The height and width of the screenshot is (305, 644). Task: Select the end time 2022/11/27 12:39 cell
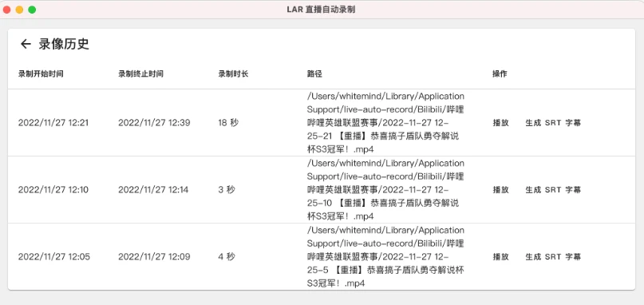(x=154, y=122)
